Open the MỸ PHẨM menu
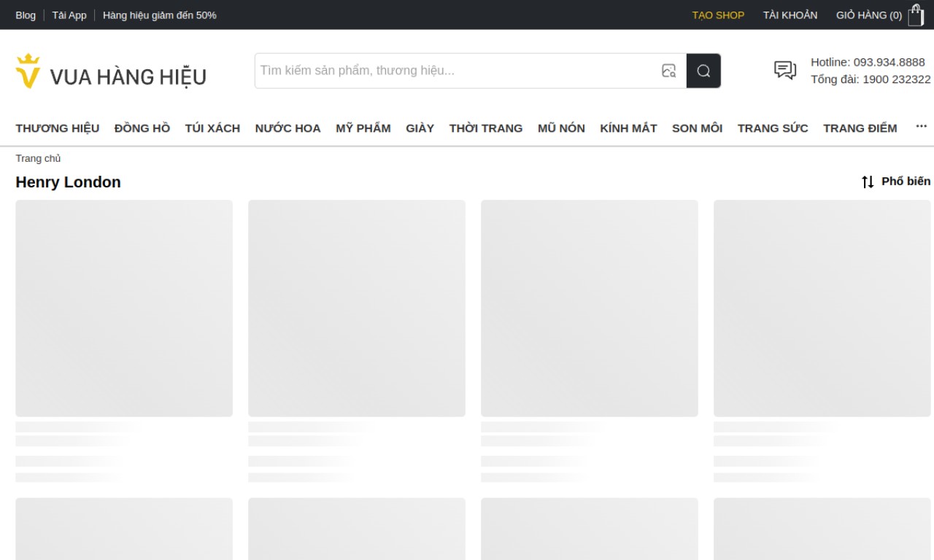This screenshot has width=934, height=560. point(363,128)
